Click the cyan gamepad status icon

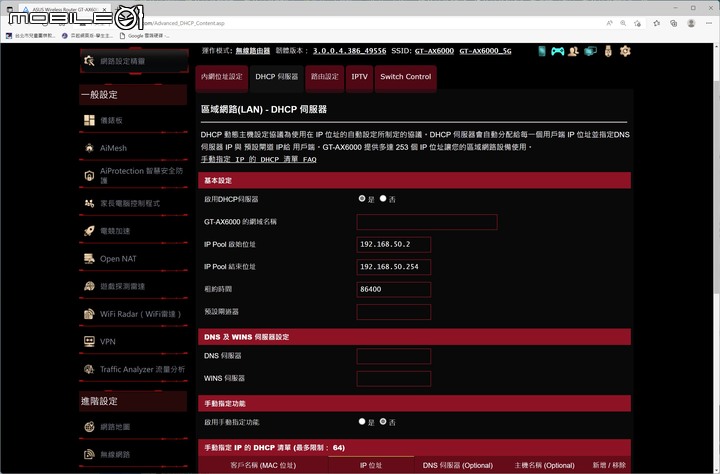point(557,51)
